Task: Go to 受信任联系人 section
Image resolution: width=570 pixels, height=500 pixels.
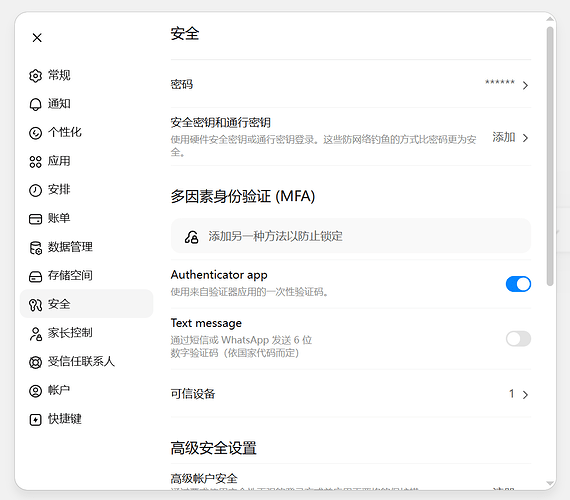Action: pos(87,362)
